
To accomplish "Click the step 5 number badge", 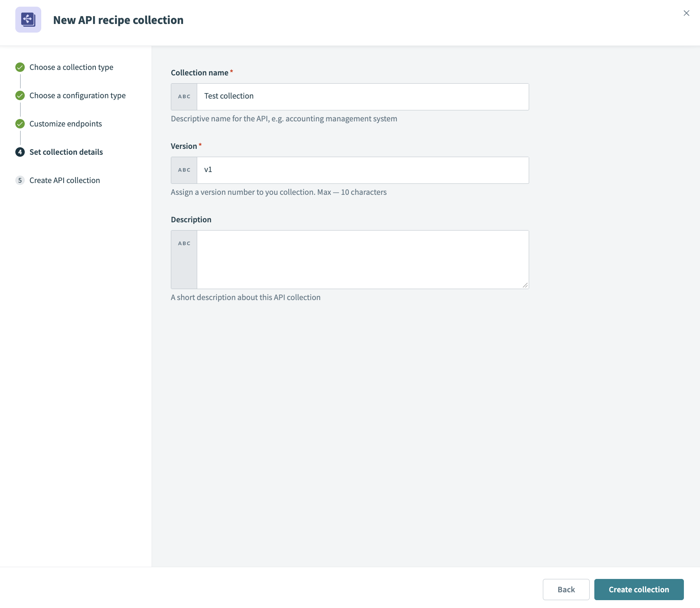I will click(20, 180).
